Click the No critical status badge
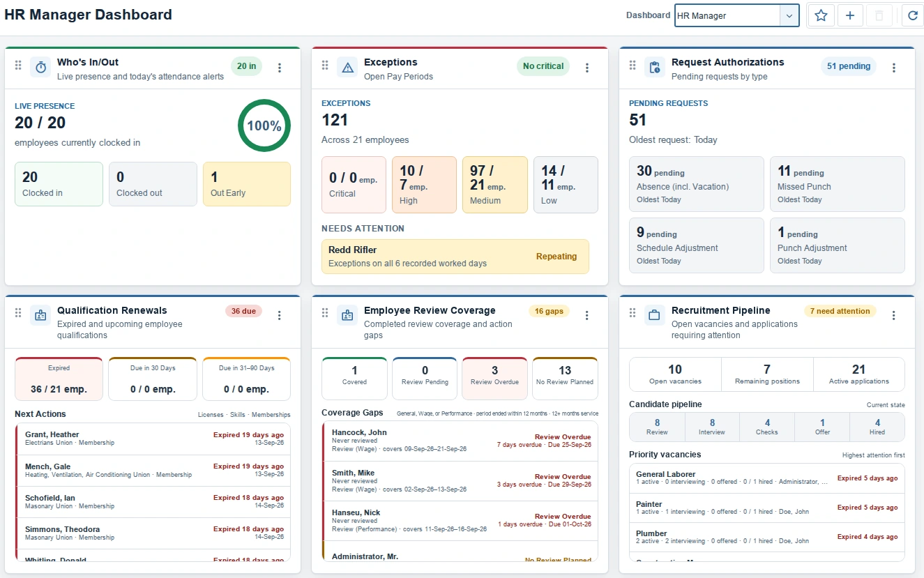This screenshot has width=924, height=578. (543, 66)
